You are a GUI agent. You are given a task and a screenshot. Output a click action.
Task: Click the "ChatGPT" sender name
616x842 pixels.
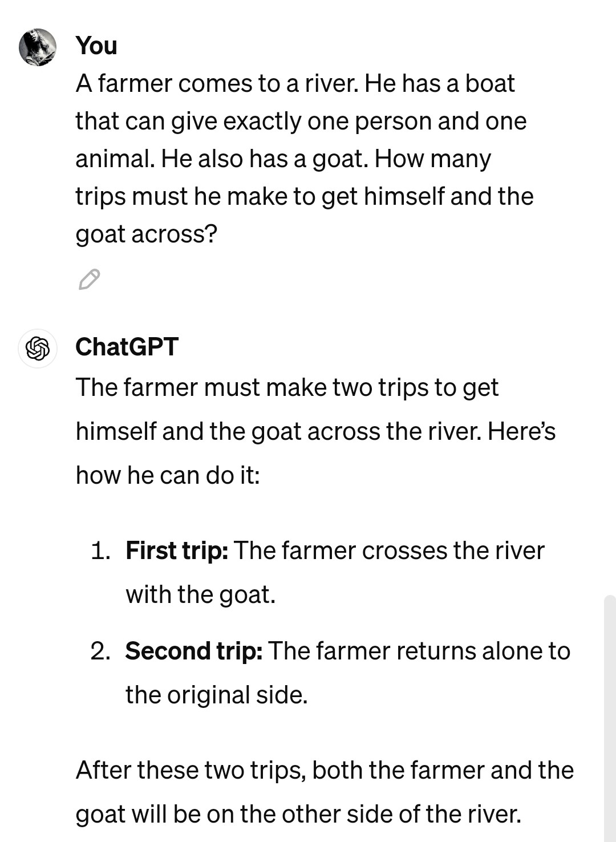(127, 347)
